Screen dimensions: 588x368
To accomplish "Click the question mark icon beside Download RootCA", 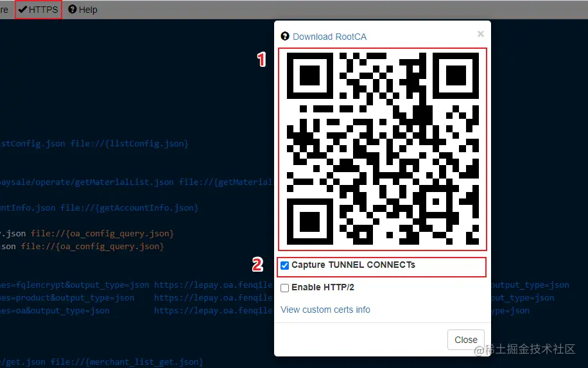I will coord(285,36).
